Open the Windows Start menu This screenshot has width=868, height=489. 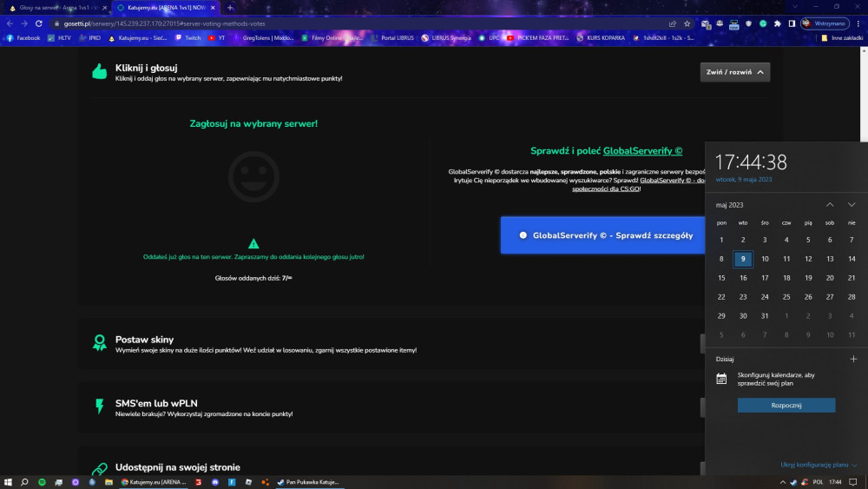pos(8,482)
